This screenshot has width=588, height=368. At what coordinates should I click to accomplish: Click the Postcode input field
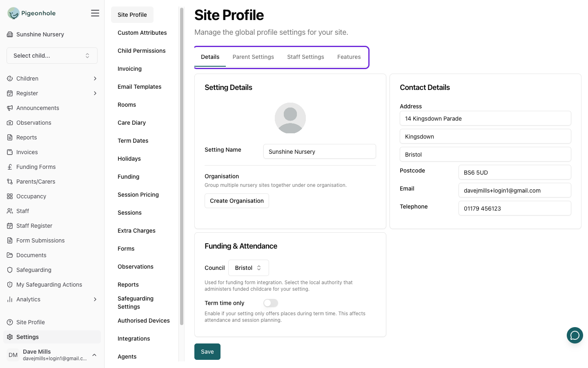pyautogui.click(x=515, y=172)
